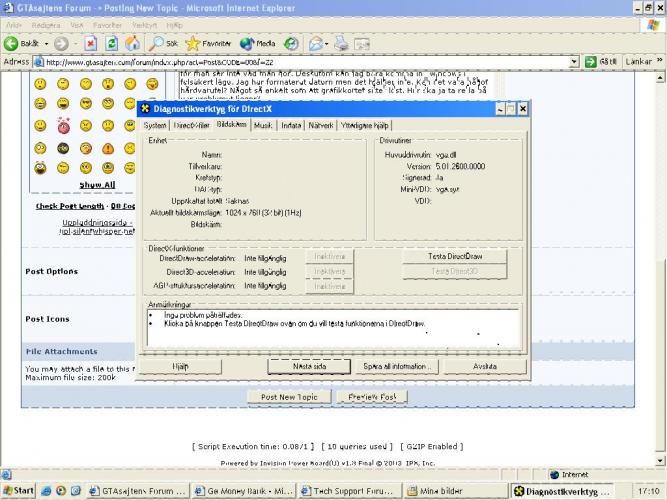
Task: Switch to the Musik tab
Action: point(263,126)
